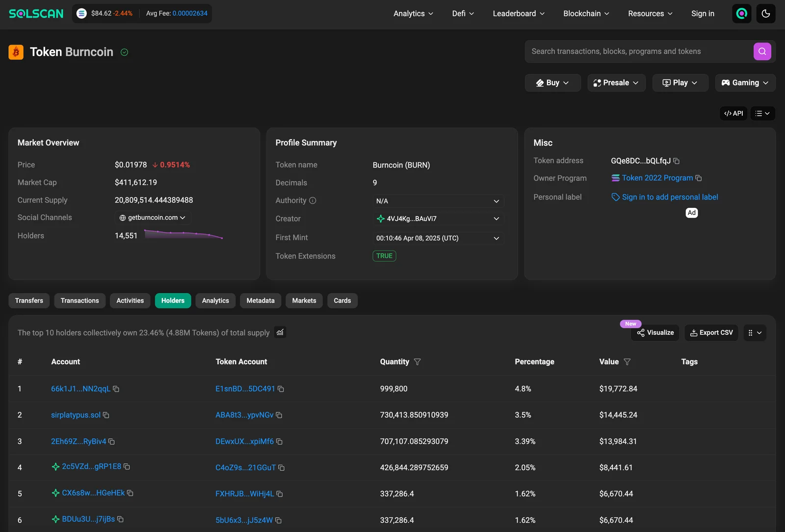785x532 pixels.
Task: Switch to the Transfers tab
Action: tap(29, 301)
